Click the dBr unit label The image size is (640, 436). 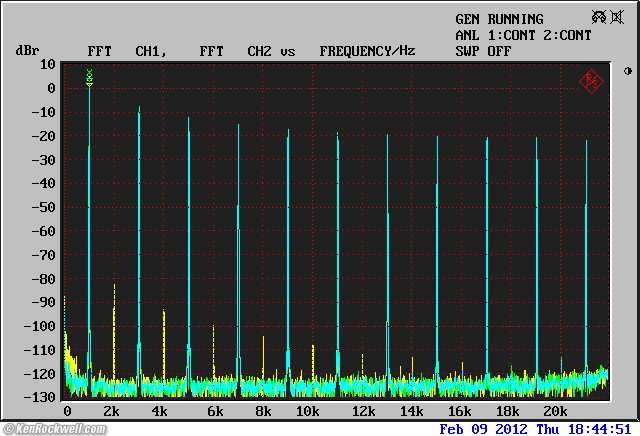27,50
